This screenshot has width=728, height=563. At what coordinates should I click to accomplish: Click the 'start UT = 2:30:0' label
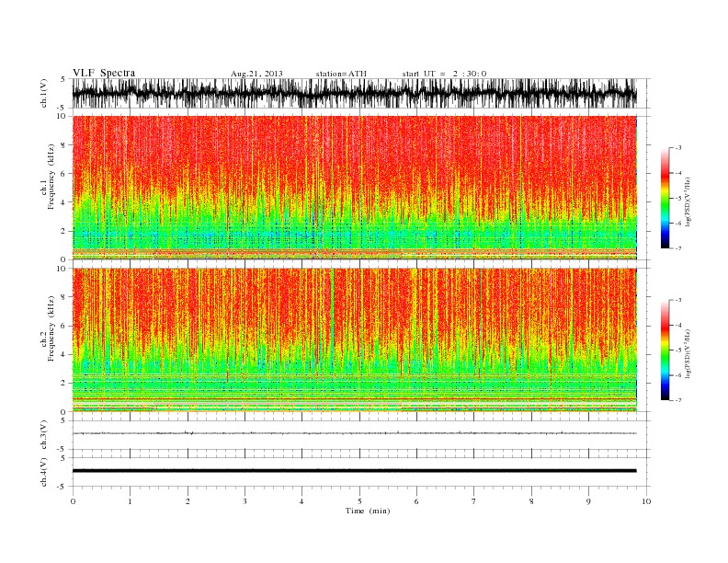pos(444,74)
